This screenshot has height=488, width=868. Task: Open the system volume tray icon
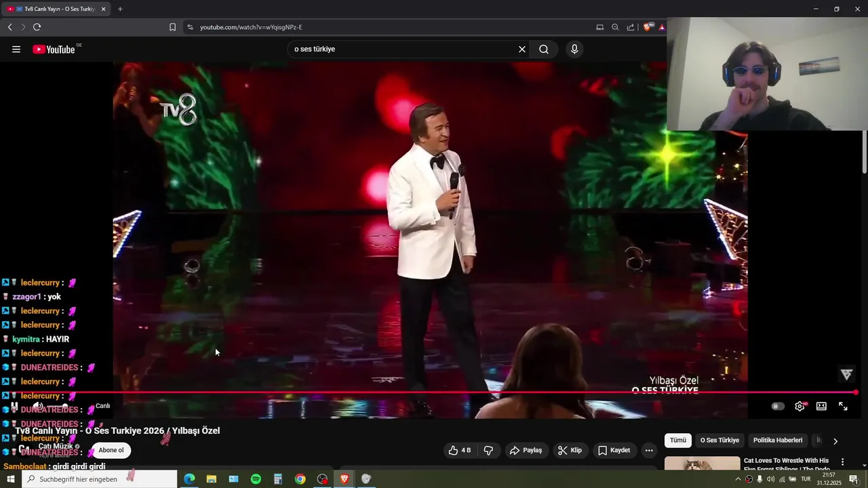tap(770, 479)
